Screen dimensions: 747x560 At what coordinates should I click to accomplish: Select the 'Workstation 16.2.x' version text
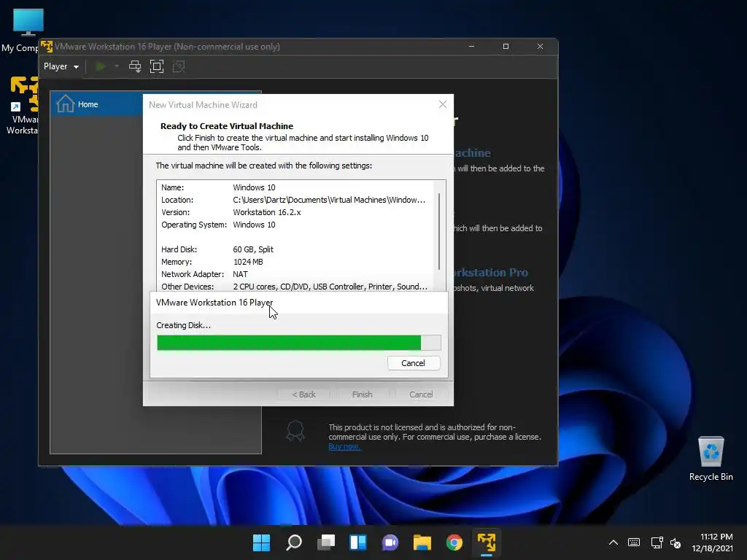coord(267,212)
